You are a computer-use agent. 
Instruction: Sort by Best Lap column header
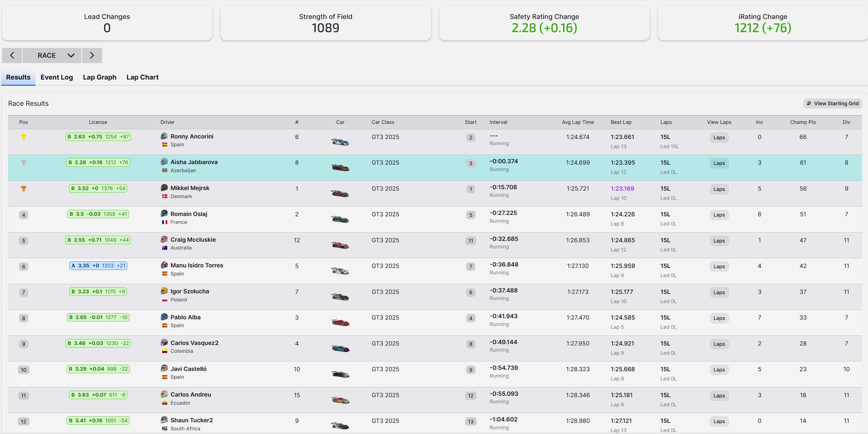coord(621,122)
